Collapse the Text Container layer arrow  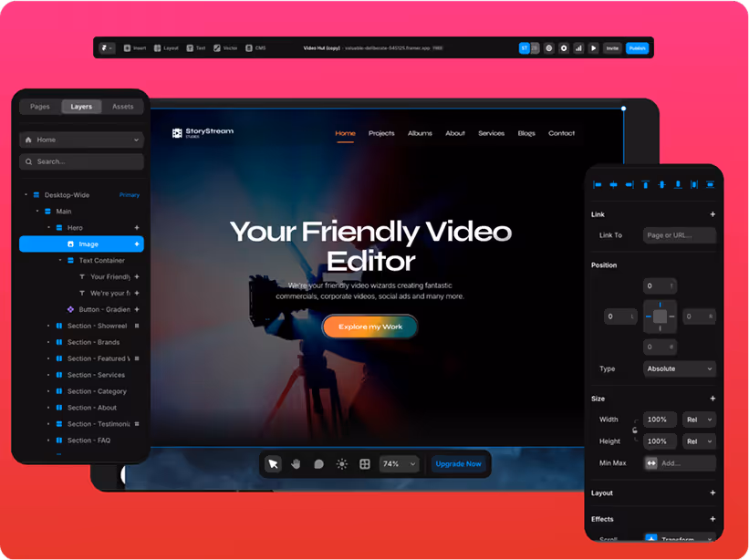[x=60, y=260]
